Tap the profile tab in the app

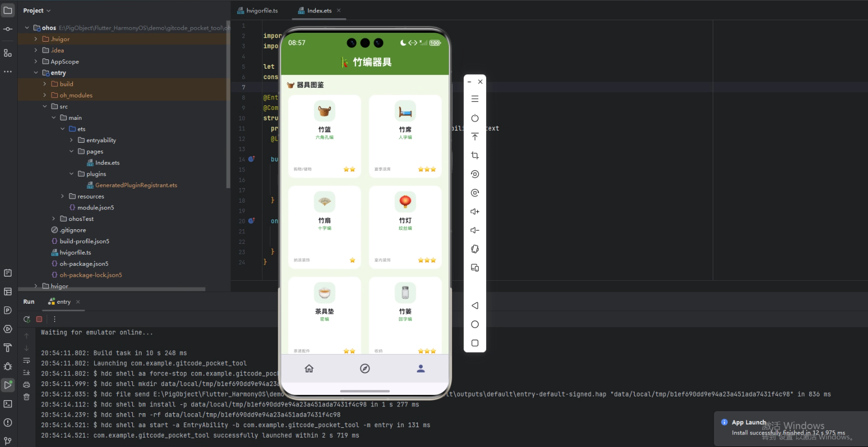(420, 369)
